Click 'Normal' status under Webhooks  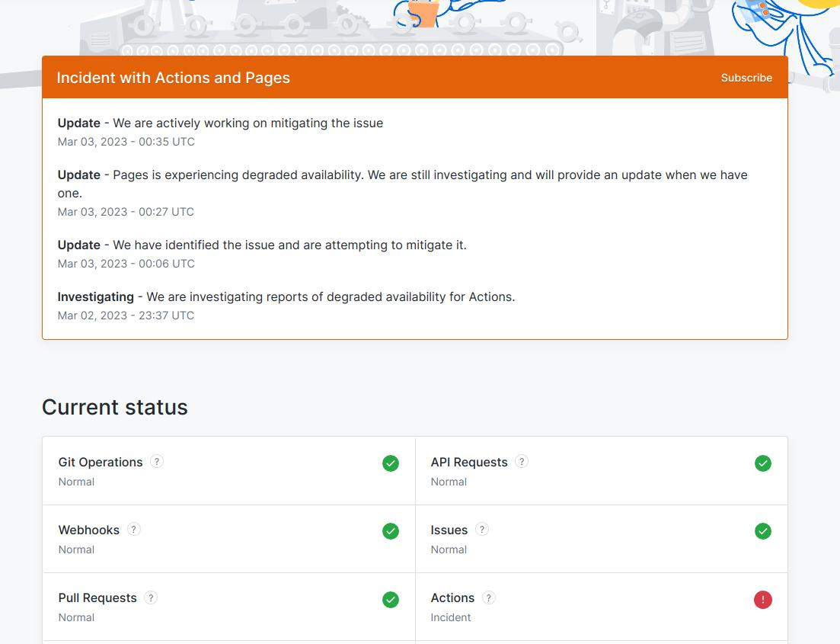(x=76, y=549)
